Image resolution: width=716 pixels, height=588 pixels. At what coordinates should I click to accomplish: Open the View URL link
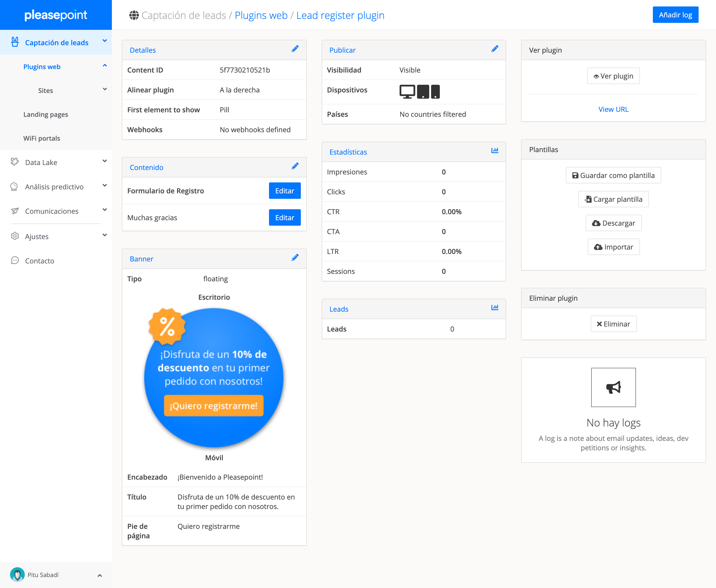pos(613,109)
